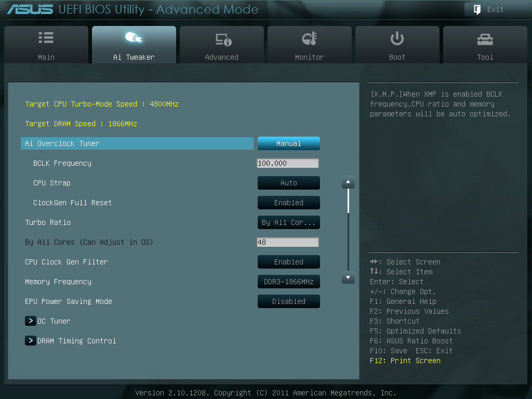Expand DRAM Timing Control arrow
The image size is (532, 399).
click(x=31, y=340)
